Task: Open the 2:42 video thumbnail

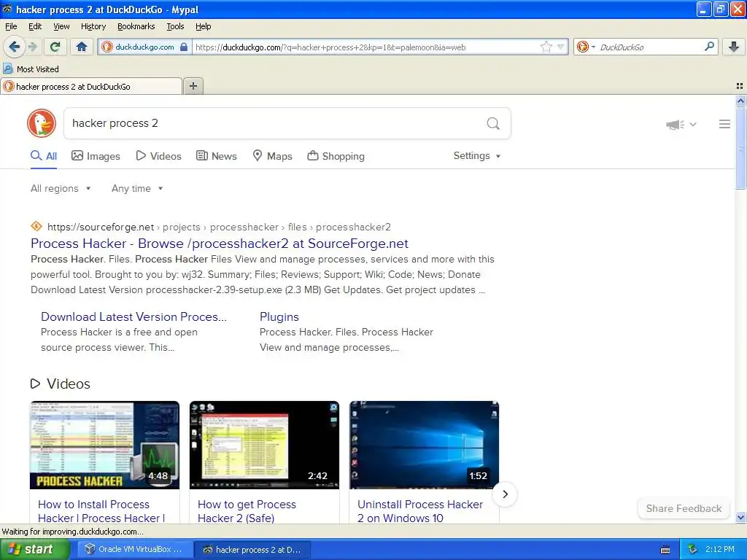Action: [x=264, y=445]
